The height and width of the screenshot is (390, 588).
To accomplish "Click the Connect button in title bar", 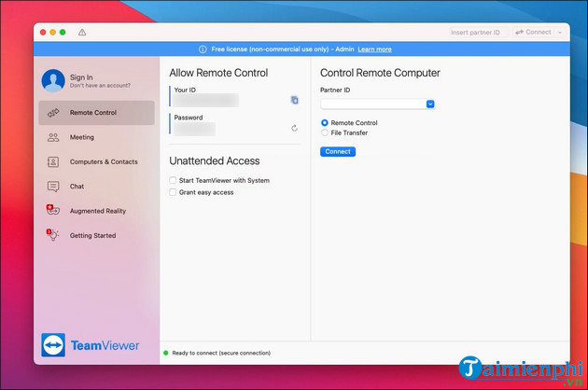I will point(534,33).
